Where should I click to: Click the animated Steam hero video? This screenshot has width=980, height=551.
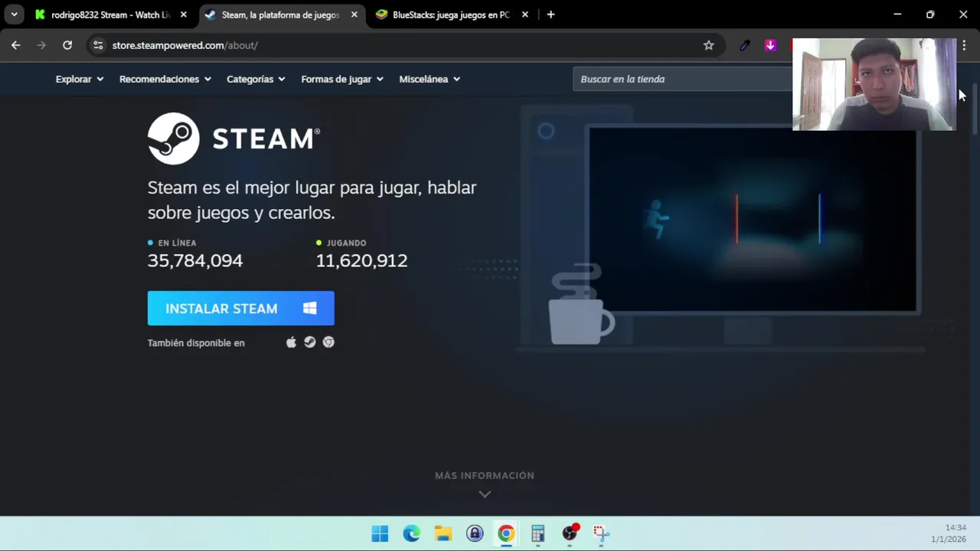753,220
